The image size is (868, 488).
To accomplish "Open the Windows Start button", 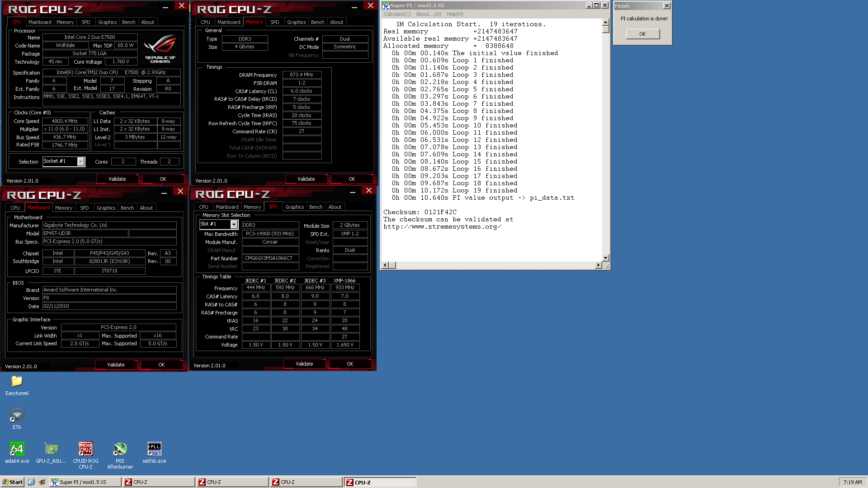I will tap(13, 482).
